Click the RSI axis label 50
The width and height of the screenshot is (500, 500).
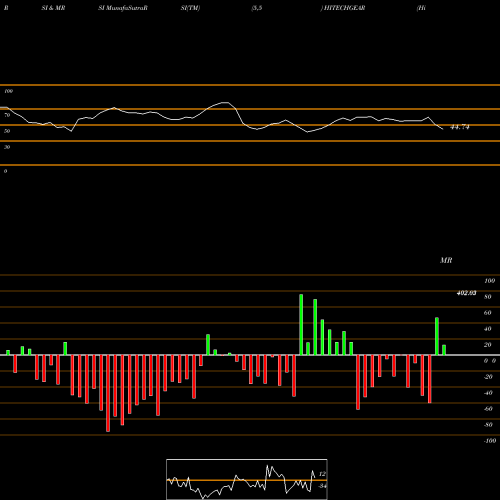point(7,131)
